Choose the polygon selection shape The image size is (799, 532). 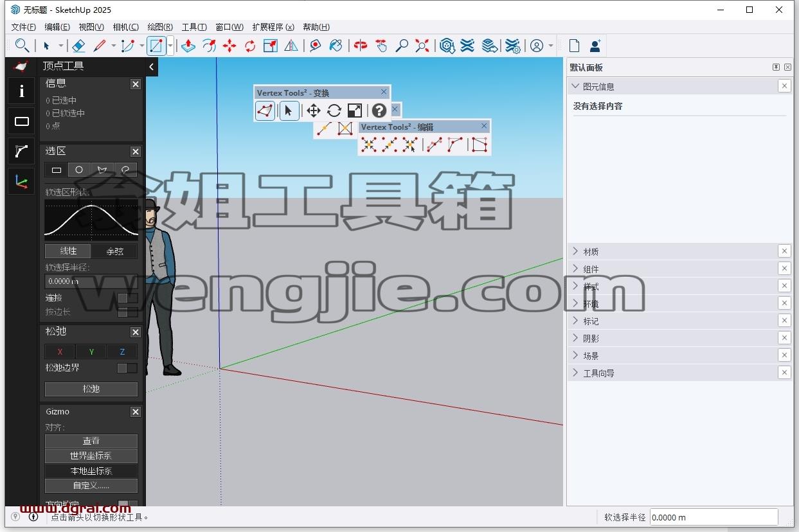[102, 170]
